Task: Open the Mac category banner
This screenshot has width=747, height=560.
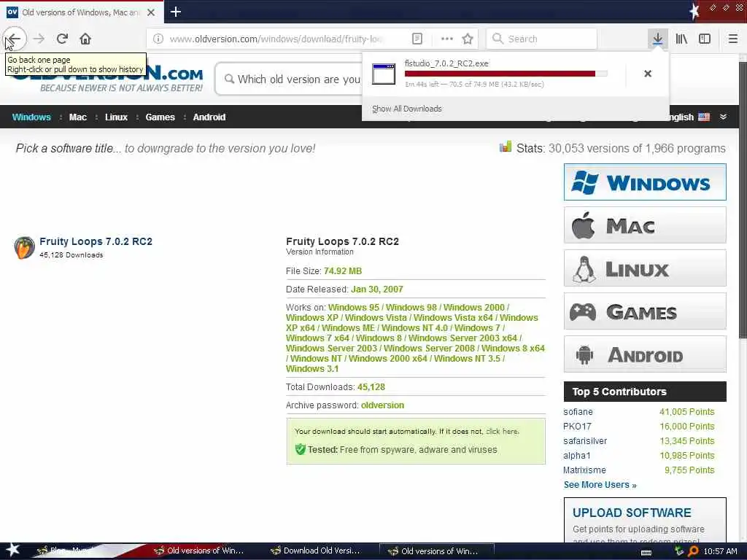Action: click(x=645, y=225)
